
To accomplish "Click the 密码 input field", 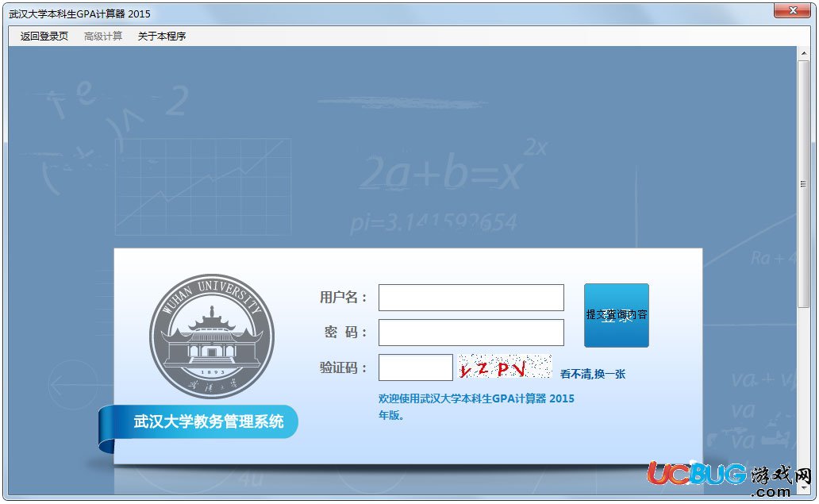I will (x=471, y=333).
